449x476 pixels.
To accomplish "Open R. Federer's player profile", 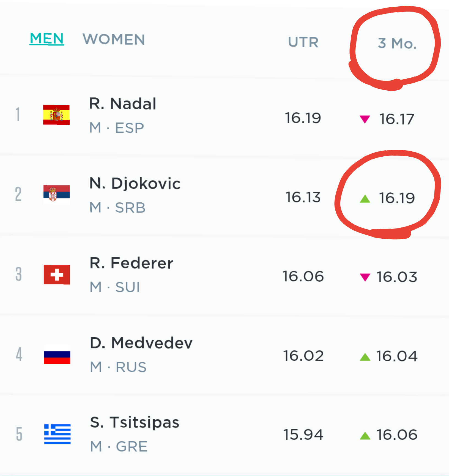I will coord(131,263).
